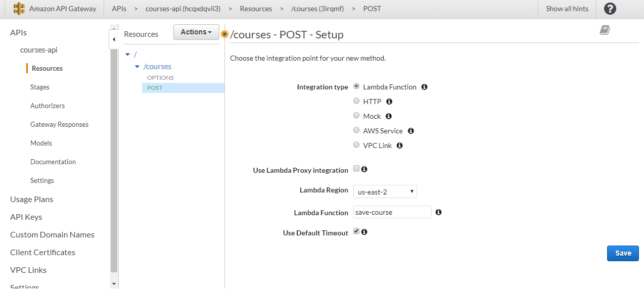Show info icon next to VPC Link option

point(400,145)
